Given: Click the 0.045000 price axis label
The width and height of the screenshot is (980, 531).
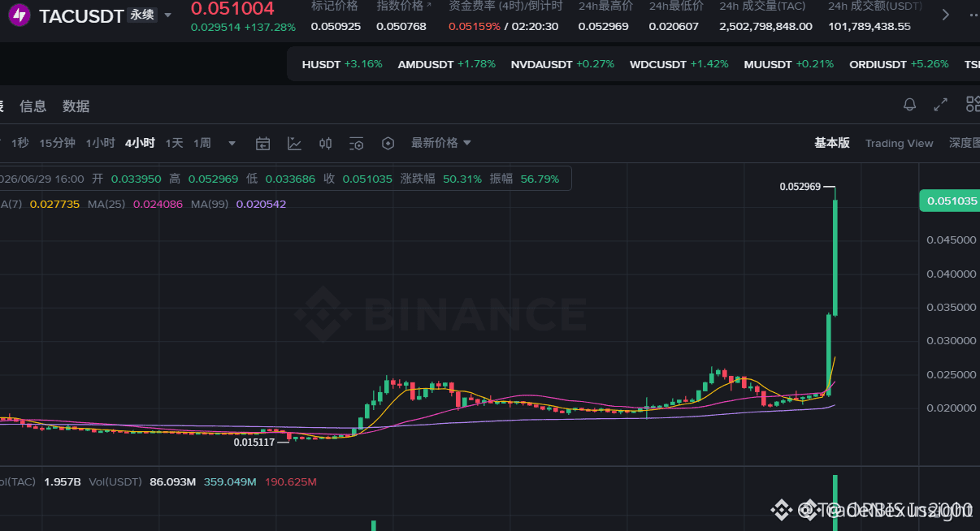Looking at the screenshot, I should point(952,240).
